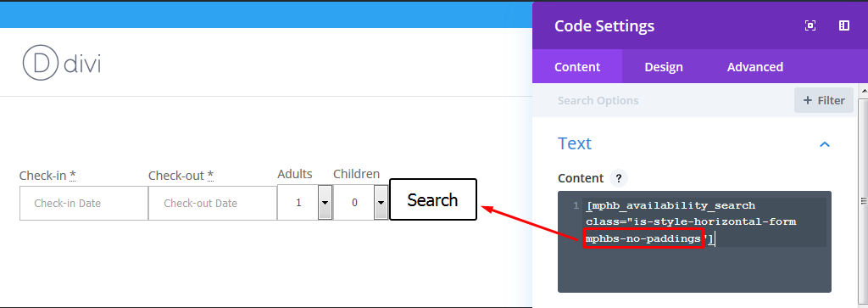The height and width of the screenshot is (308, 868).
Task: Switch to the Design tab
Action: (x=663, y=66)
